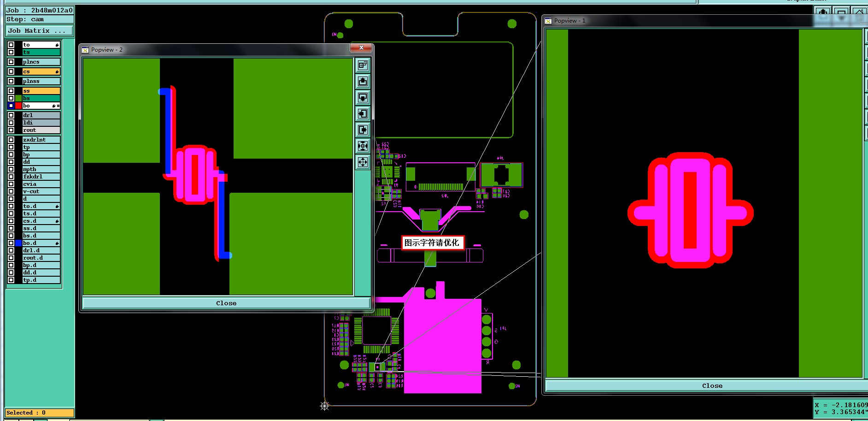
Task: Click the edit pencil icon on the 'cs' layer row
Action: coord(57,71)
